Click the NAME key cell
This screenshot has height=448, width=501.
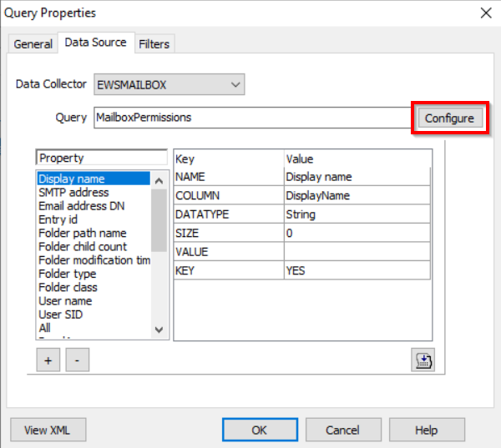coord(229,177)
